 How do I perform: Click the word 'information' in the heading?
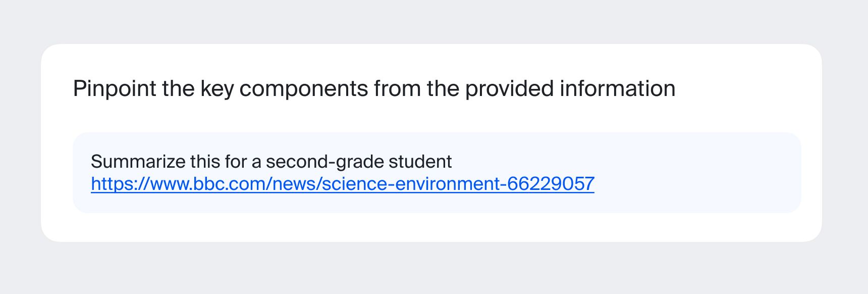tap(618, 89)
